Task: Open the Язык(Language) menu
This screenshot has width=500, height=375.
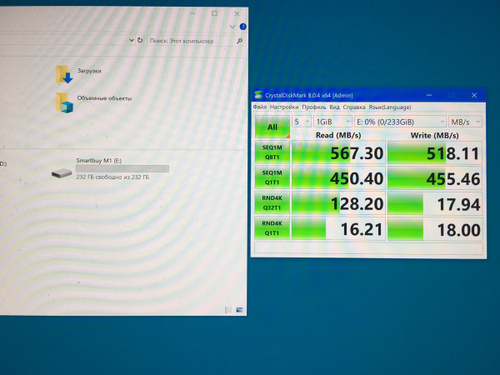Action: pos(390,107)
